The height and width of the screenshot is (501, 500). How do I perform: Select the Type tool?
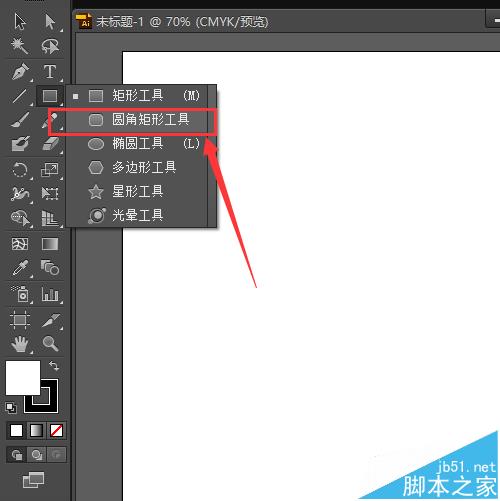(50, 71)
